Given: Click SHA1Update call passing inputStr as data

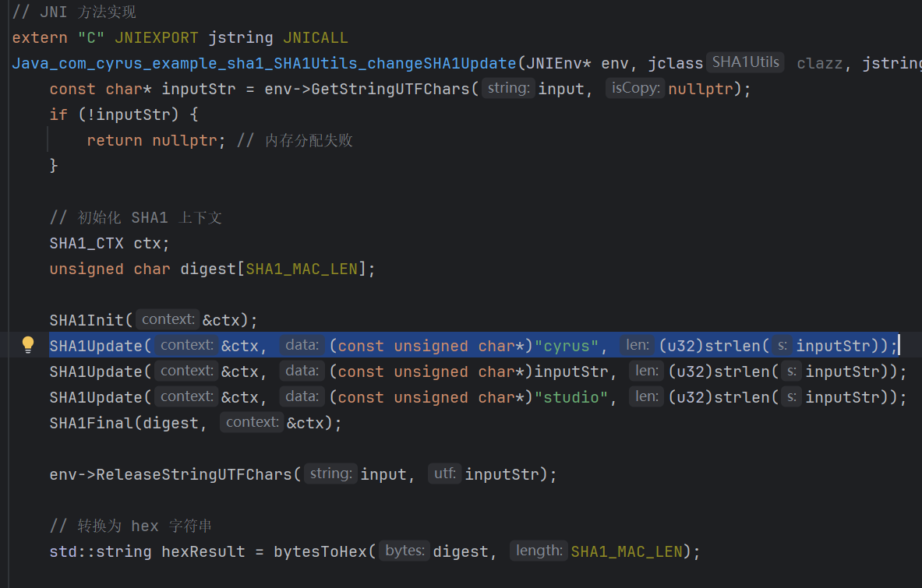Looking at the screenshot, I should (478, 371).
